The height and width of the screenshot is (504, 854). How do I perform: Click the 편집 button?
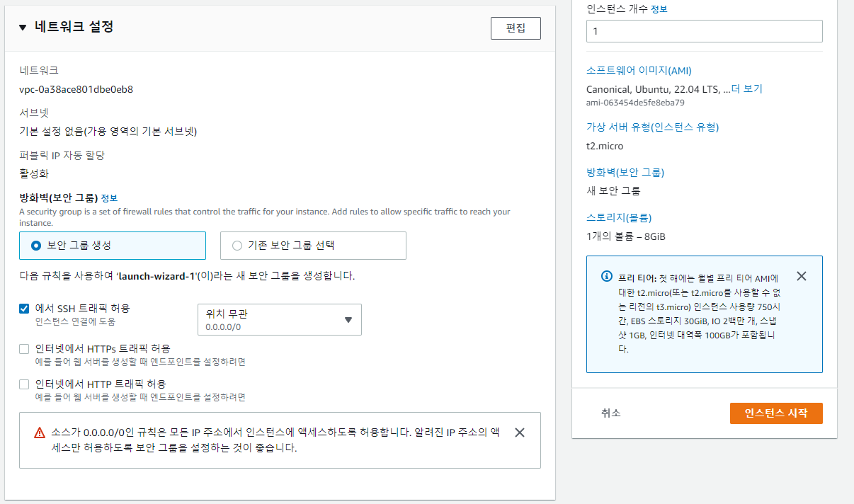(x=516, y=28)
